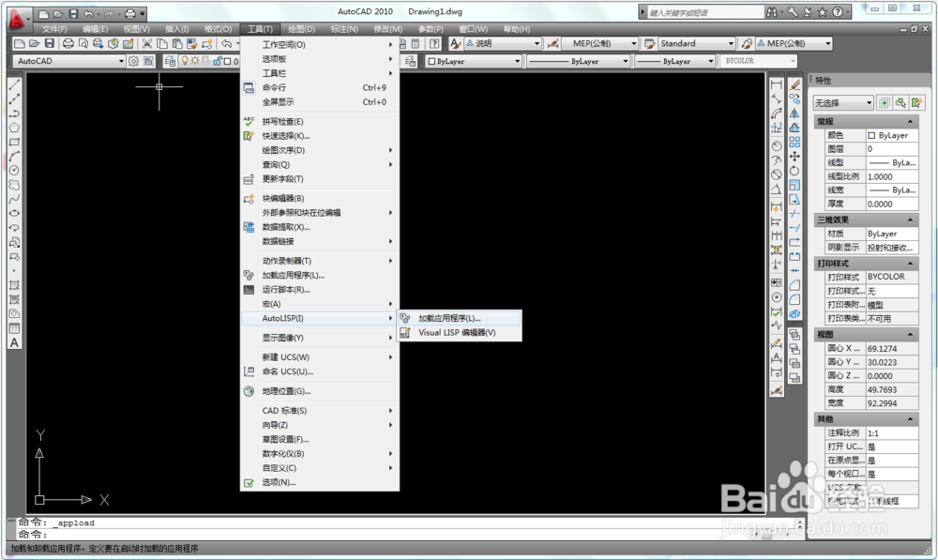Select the Array modify tool
Image resolution: width=938 pixels, height=560 pixels.
795,142
